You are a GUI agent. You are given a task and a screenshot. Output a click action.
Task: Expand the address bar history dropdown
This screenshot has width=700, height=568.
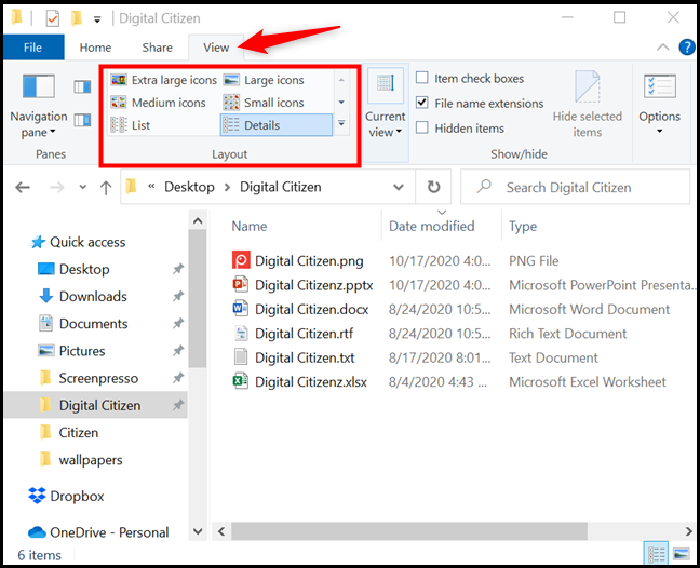(398, 187)
